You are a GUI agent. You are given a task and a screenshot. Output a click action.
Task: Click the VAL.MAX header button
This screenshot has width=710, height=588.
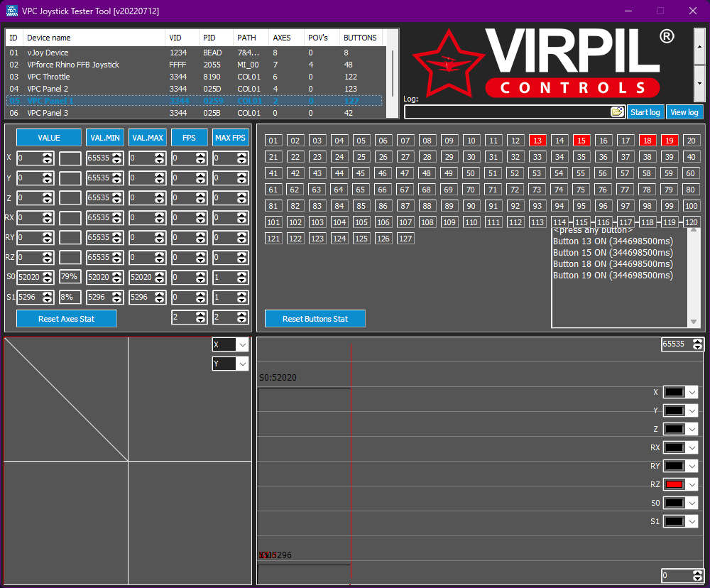[148, 138]
